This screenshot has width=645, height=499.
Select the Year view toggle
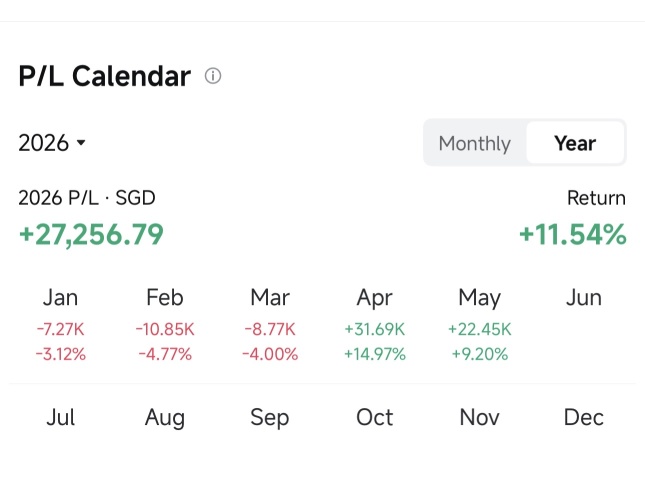[575, 143]
